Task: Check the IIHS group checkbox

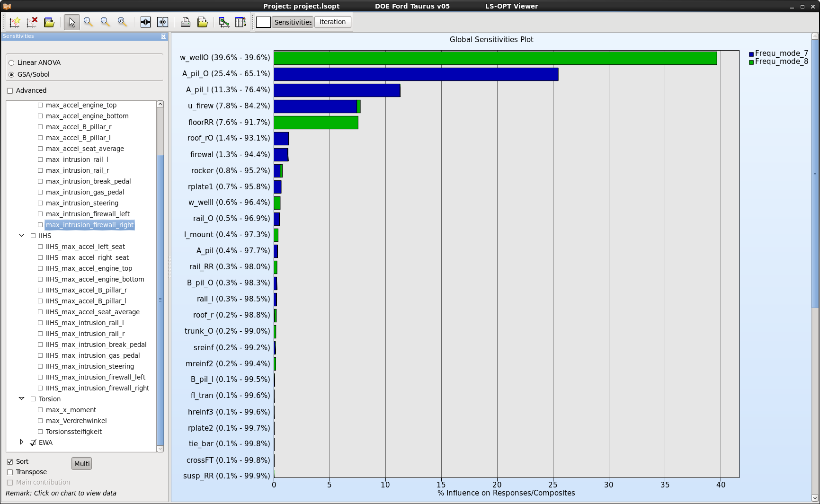Action: (33, 236)
